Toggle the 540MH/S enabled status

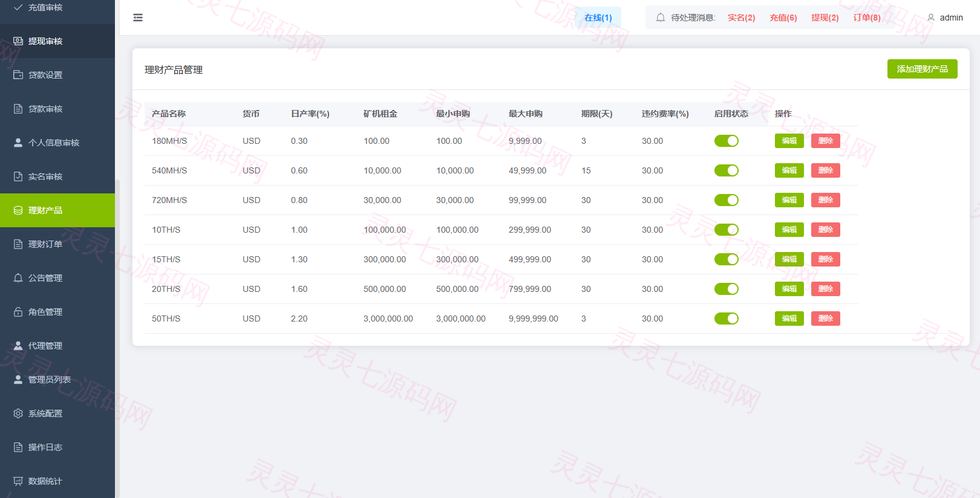click(727, 170)
